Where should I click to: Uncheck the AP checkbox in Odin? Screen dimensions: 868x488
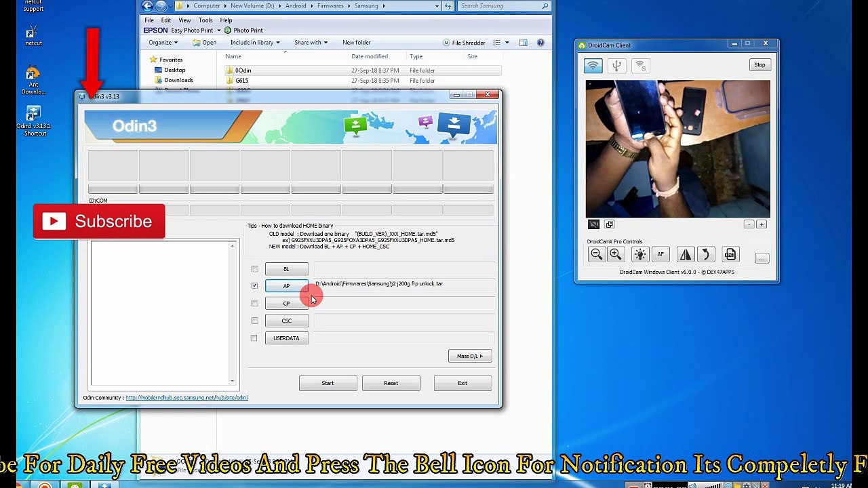coord(254,286)
